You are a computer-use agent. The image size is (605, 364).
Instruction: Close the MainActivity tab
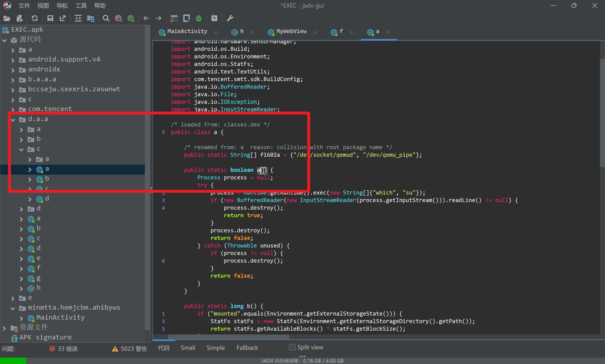click(x=216, y=32)
